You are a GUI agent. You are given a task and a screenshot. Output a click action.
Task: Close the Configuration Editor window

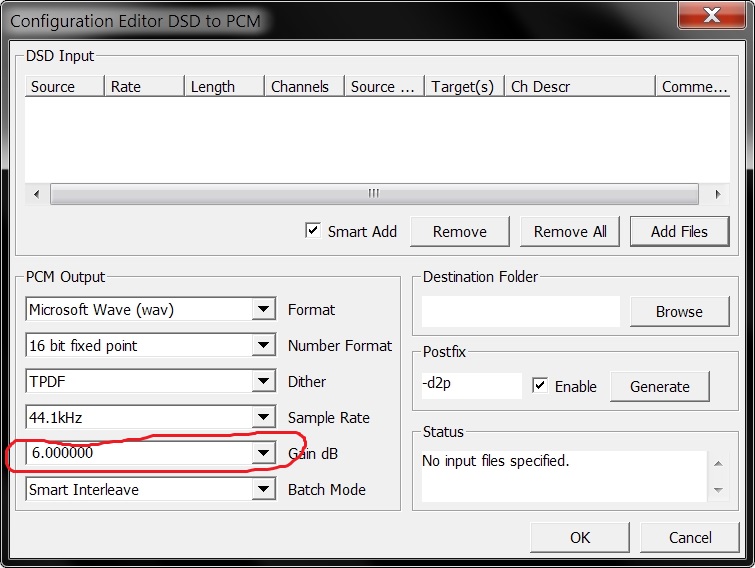(x=712, y=15)
